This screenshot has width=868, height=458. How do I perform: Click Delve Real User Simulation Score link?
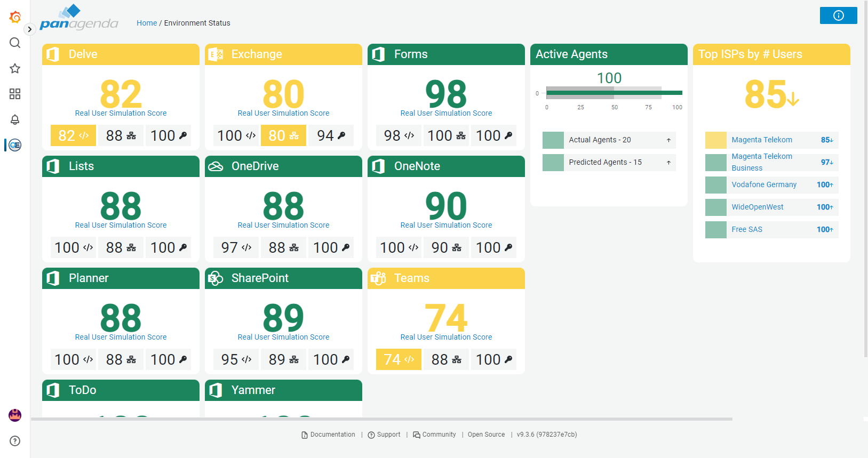pos(121,113)
